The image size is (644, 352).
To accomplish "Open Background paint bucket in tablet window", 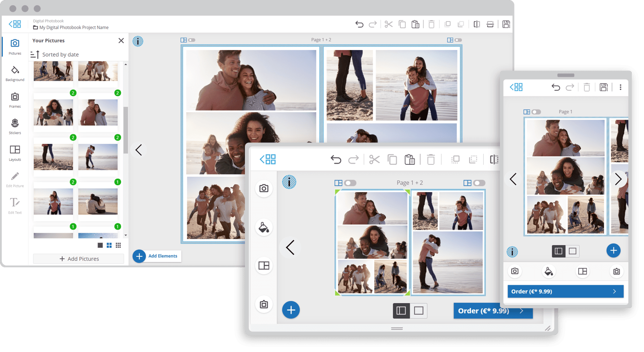I will pos(264,227).
